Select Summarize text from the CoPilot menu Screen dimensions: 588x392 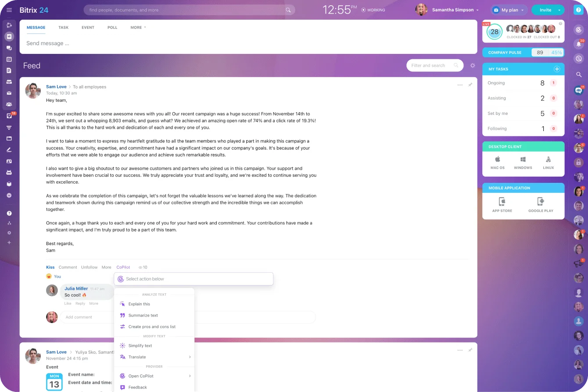[x=142, y=315]
